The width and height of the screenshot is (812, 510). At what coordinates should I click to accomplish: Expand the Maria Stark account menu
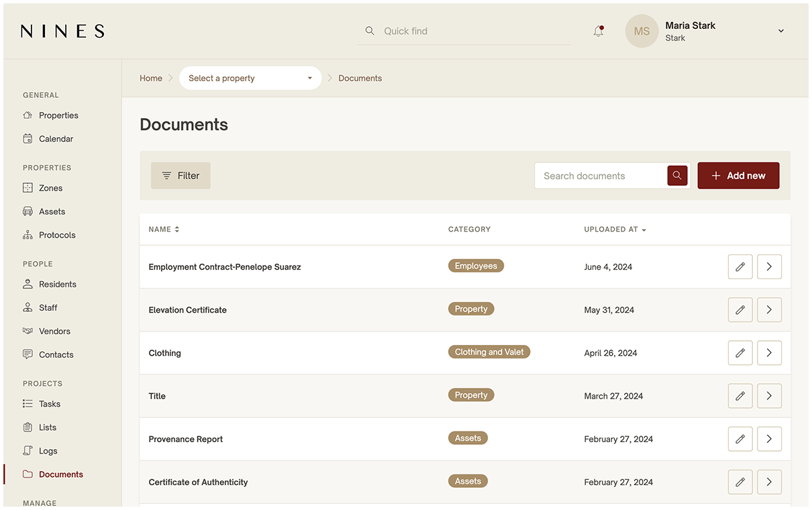780,30
